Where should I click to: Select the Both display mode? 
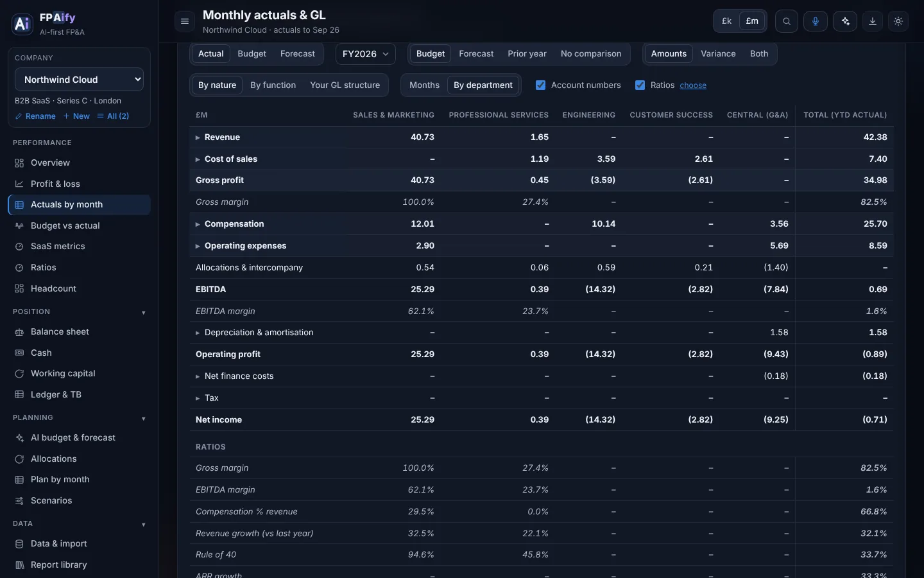tap(759, 54)
